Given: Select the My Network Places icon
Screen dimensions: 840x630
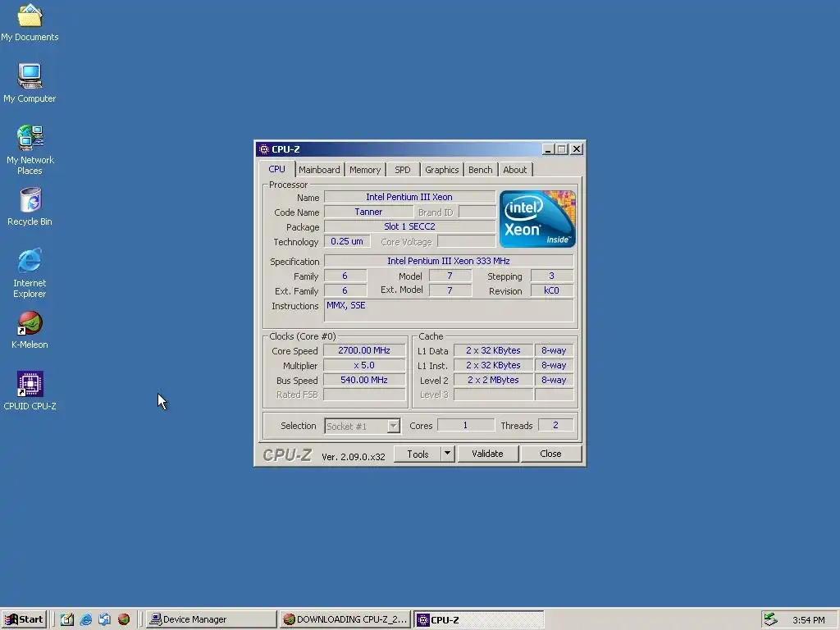Looking at the screenshot, I should [x=30, y=150].
